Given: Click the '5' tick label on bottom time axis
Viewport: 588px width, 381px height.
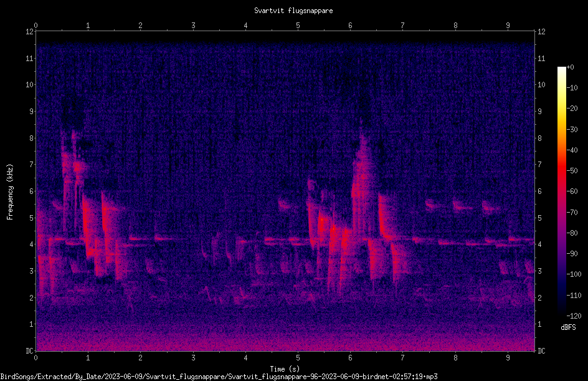Looking at the screenshot, I should pos(298,358).
